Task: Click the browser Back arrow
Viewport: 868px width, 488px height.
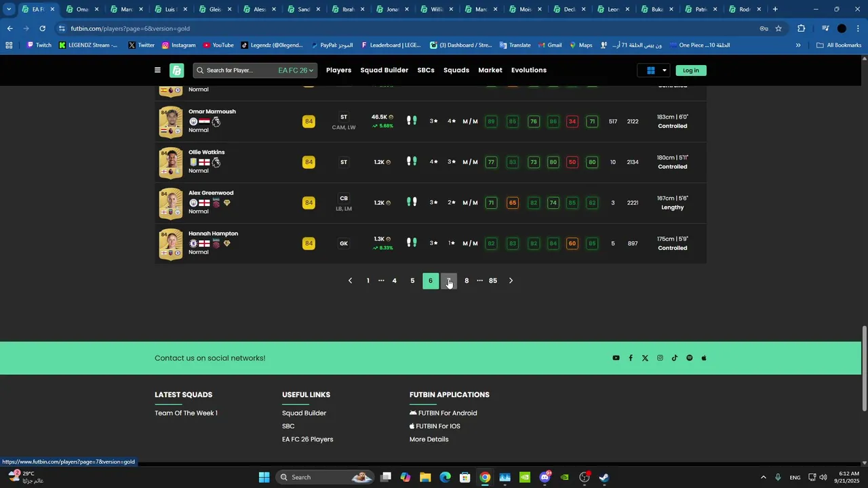Action: click(x=9, y=28)
